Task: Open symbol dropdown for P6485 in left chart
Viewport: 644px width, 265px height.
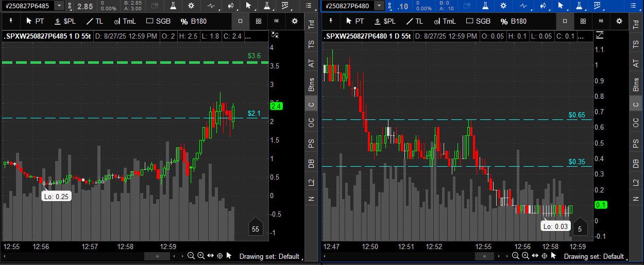Action: (59, 6)
